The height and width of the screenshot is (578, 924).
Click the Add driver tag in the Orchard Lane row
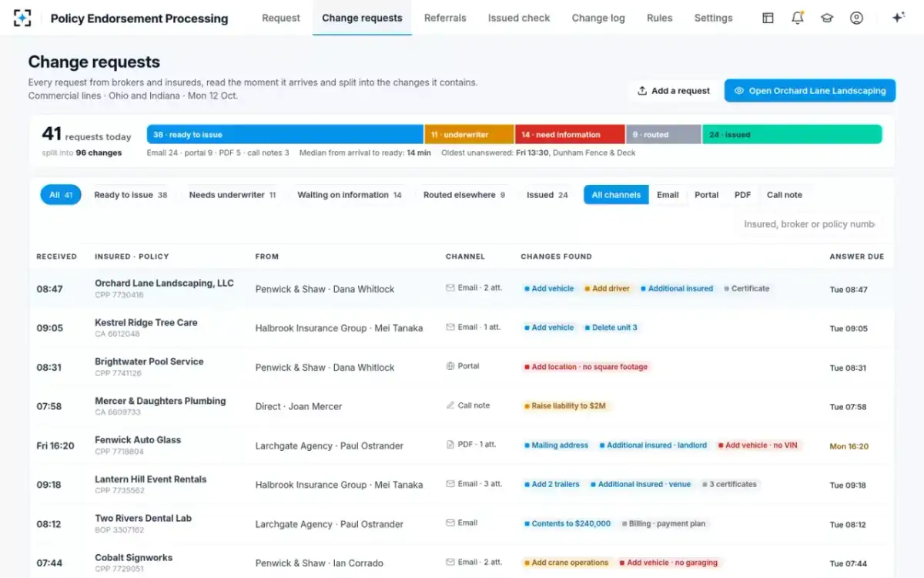coord(608,288)
